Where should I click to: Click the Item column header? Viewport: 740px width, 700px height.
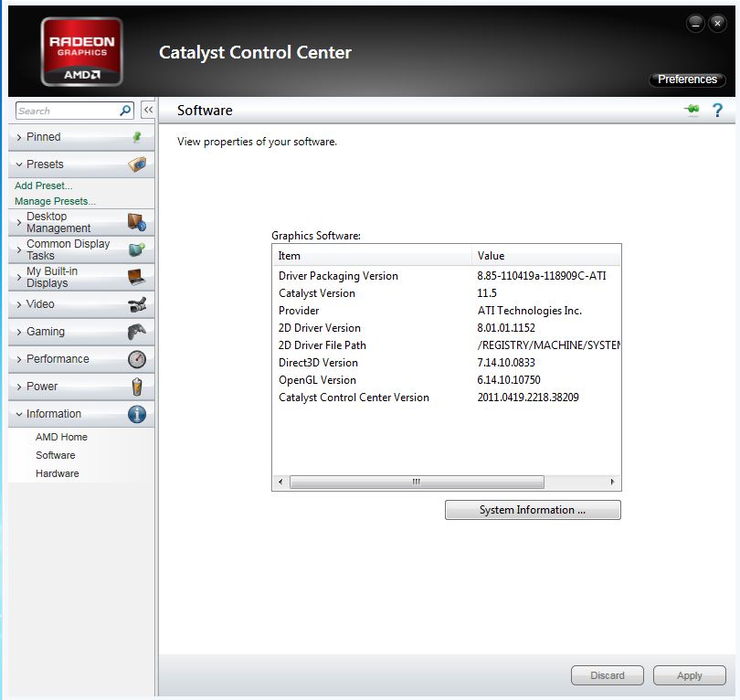pos(372,256)
